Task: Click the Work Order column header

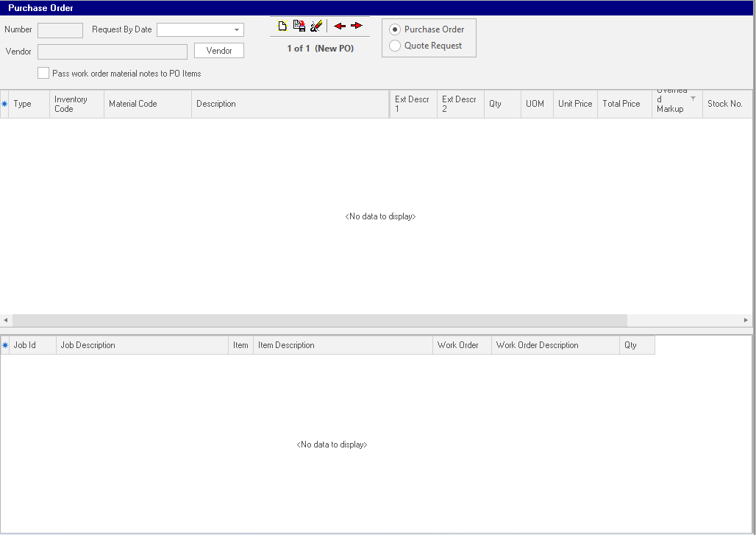Action: (x=461, y=344)
